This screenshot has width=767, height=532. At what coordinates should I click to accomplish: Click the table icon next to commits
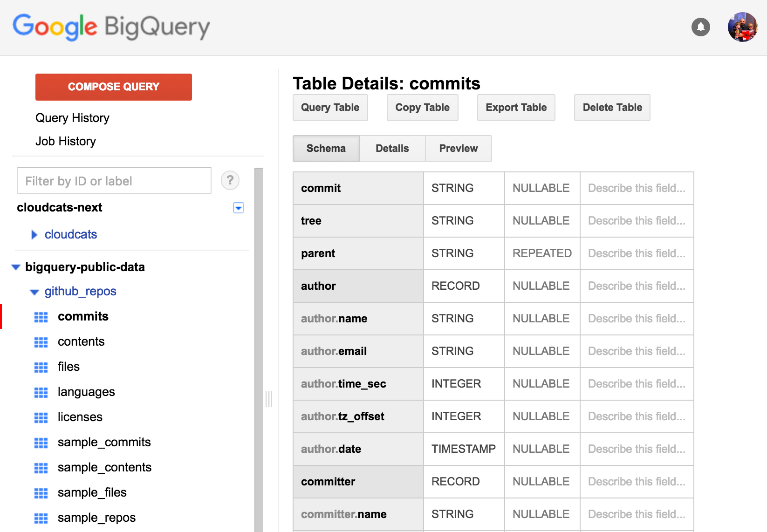41,317
